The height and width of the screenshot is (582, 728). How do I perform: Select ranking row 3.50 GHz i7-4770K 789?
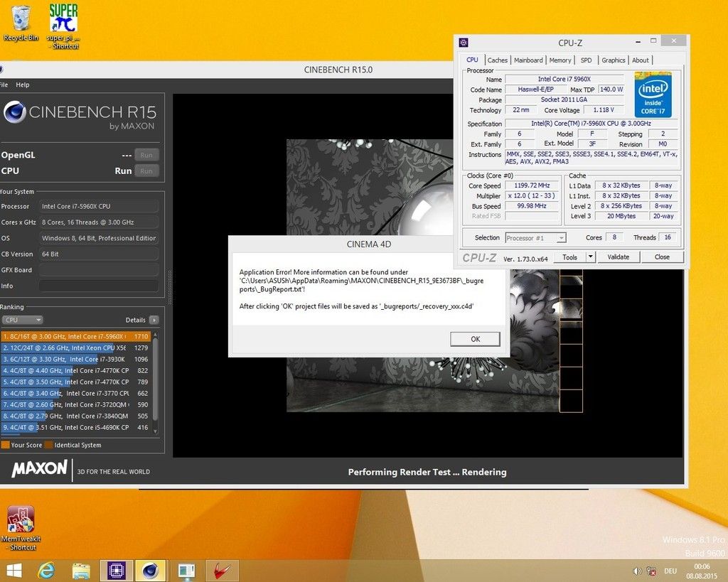(75, 382)
